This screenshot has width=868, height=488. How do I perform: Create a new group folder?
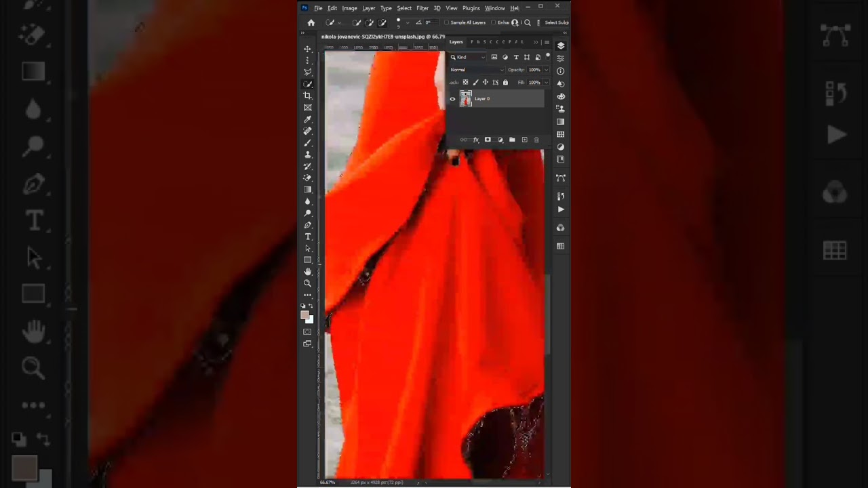coord(512,140)
